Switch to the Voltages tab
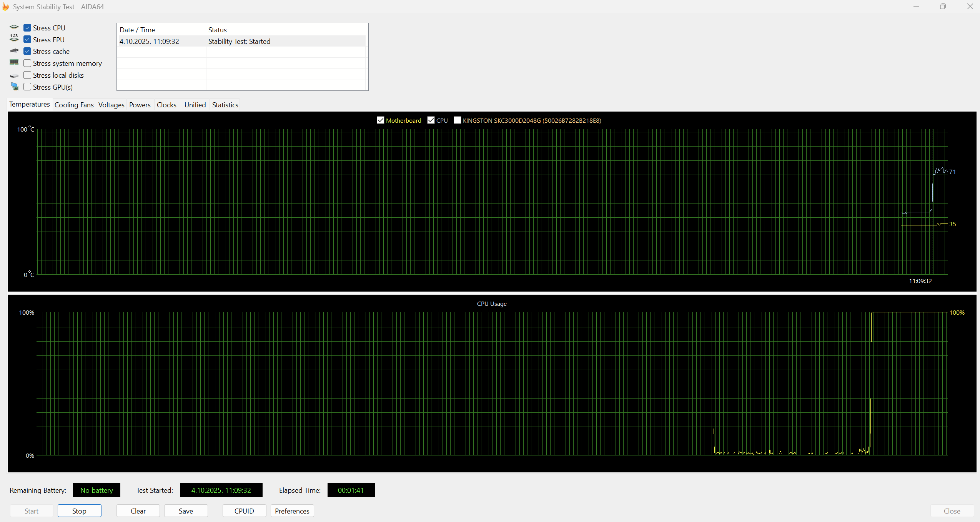Image resolution: width=980 pixels, height=522 pixels. coord(111,105)
